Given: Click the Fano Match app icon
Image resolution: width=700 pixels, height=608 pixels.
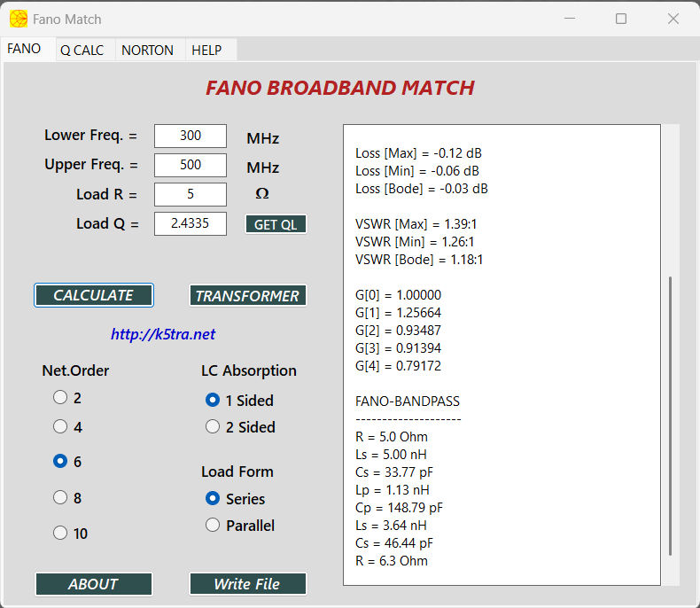Looking at the screenshot, I should click(x=18, y=19).
